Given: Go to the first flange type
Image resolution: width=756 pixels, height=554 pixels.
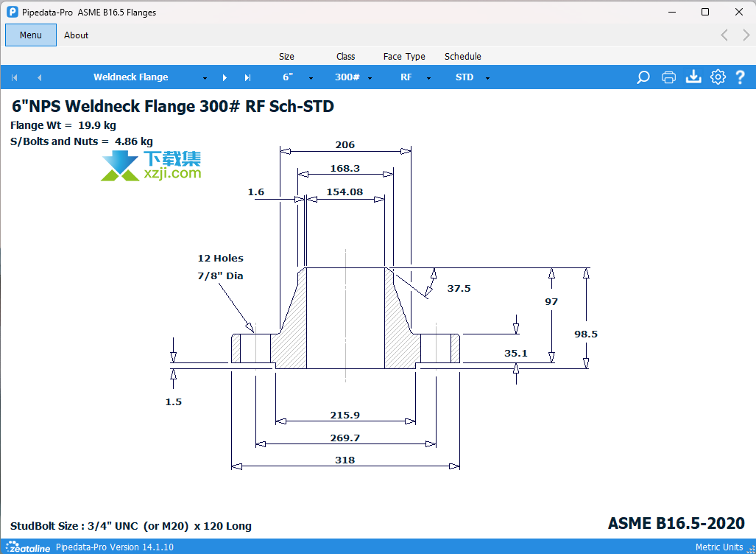Looking at the screenshot, I should 15,77.
